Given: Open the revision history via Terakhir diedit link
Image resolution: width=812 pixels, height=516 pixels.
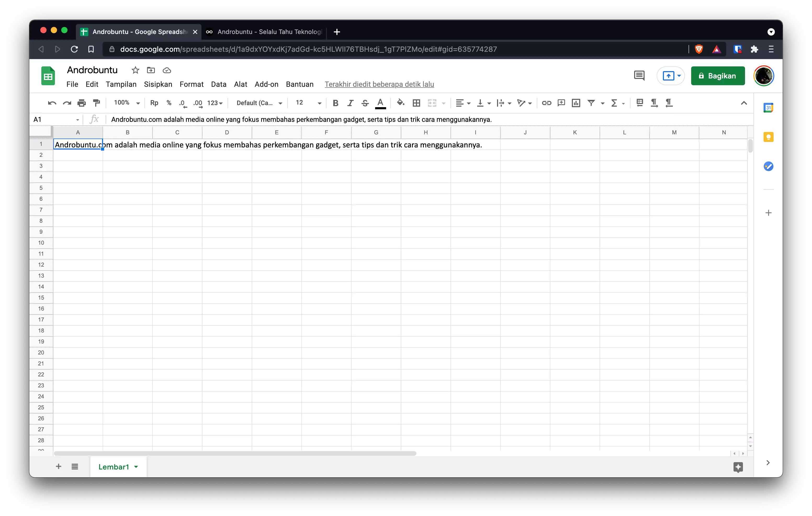Looking at the screenshot, I should tap(379, 84).
